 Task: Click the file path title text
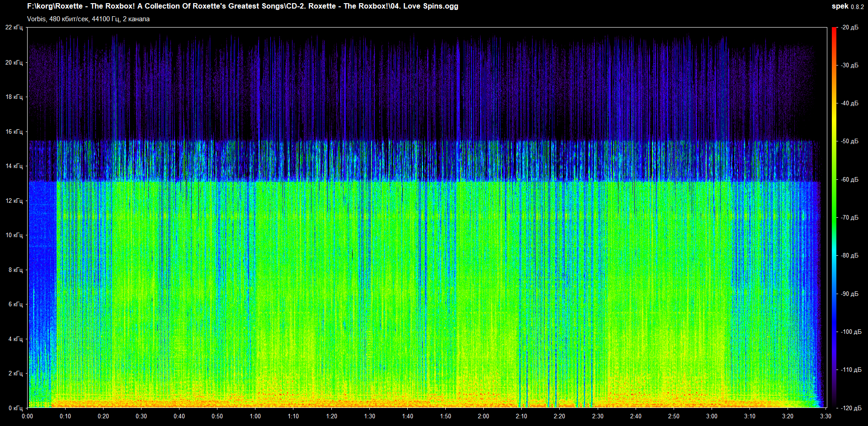click(x=243, y=6)
